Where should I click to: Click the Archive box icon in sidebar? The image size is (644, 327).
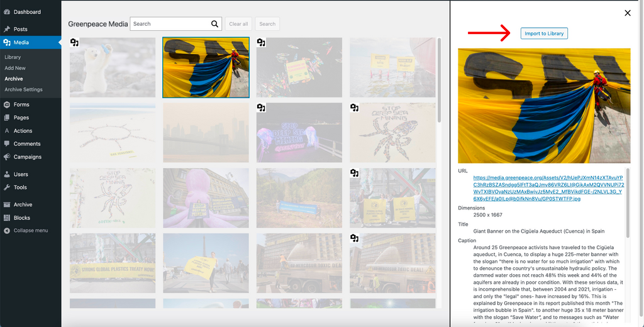point(7,204)
